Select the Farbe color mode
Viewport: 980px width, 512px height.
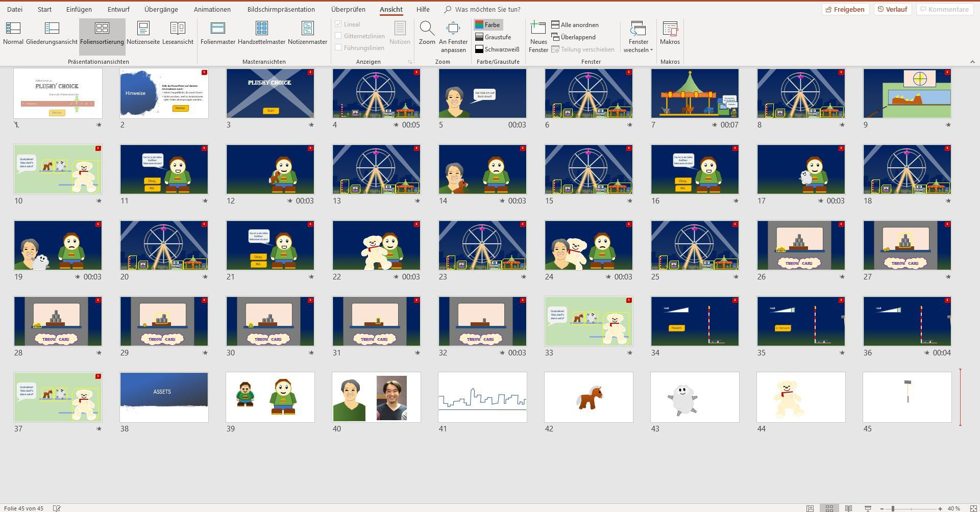click(488, 24)
